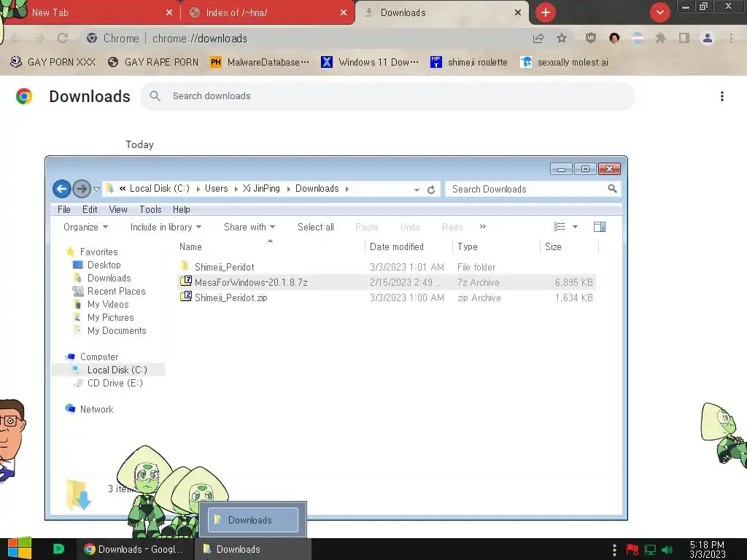Viewport: 747px width, 560px height.
Task: Click the Explorer forward arrow button
Action: 82,189
